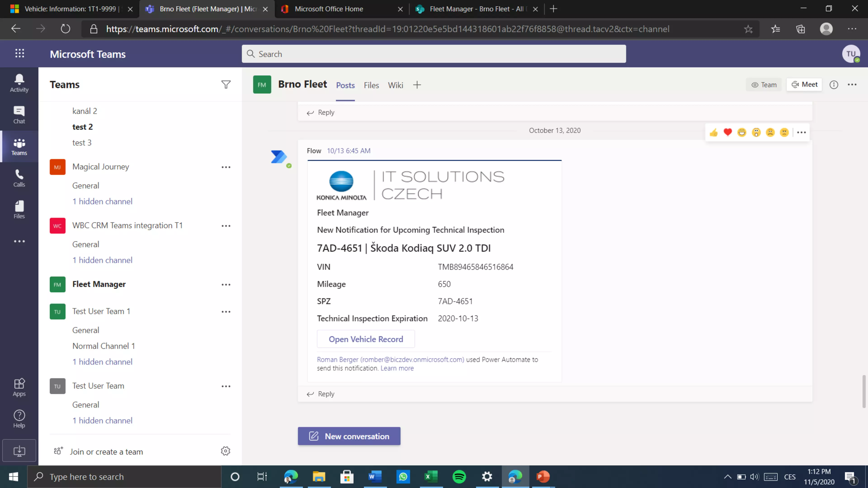Image resolution: width=868 pixels, height=488 pixels.
Task: Select the kanál 2 channel
Action: click(x=85, y=111)
